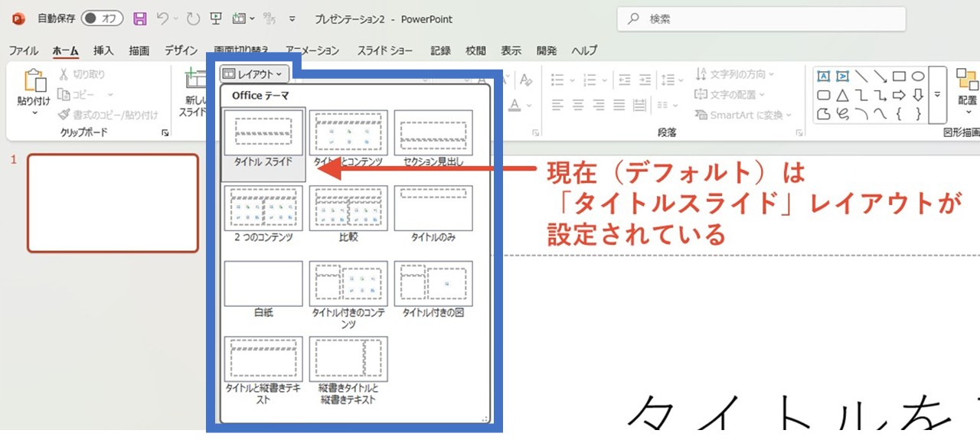980x440 pixels.
Task: Click 切り取り (Cut)
Action: [x=82, y=74]
